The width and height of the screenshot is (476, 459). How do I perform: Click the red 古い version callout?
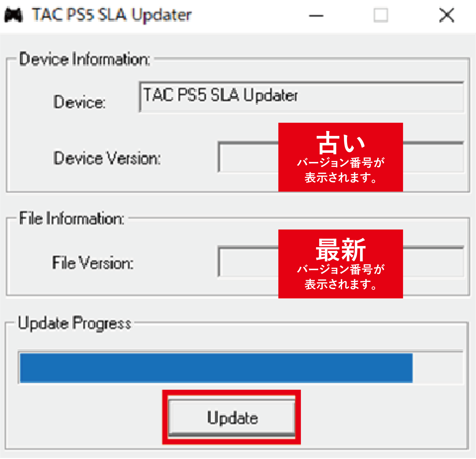click(x=340, y=157)
